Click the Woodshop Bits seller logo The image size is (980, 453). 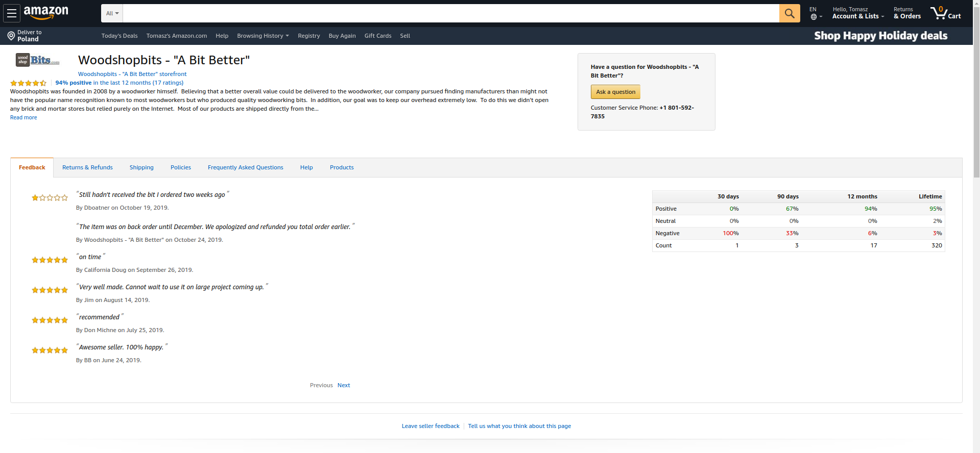[x=37, y=60]
